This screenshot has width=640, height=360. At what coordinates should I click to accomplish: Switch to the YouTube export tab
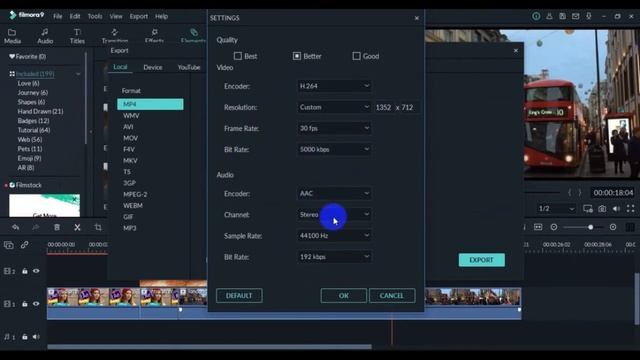click(189, 67)
